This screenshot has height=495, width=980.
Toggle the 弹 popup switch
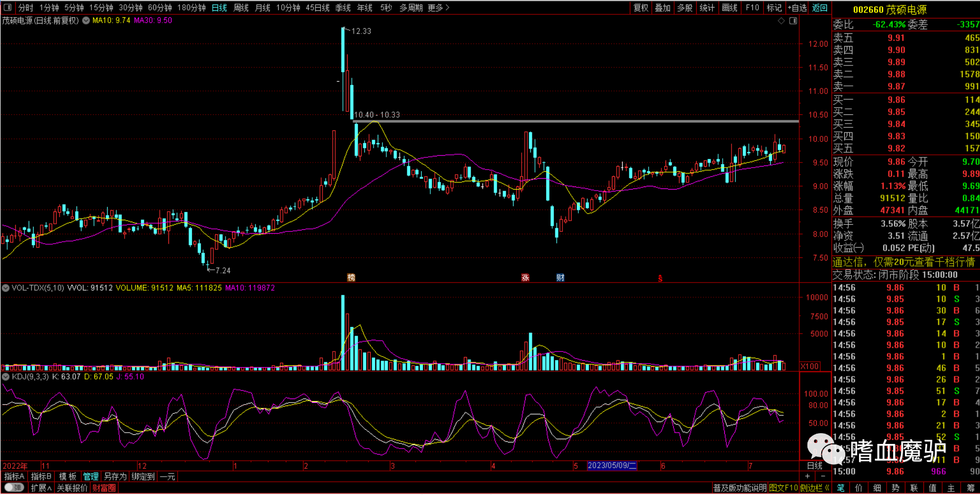14,488
